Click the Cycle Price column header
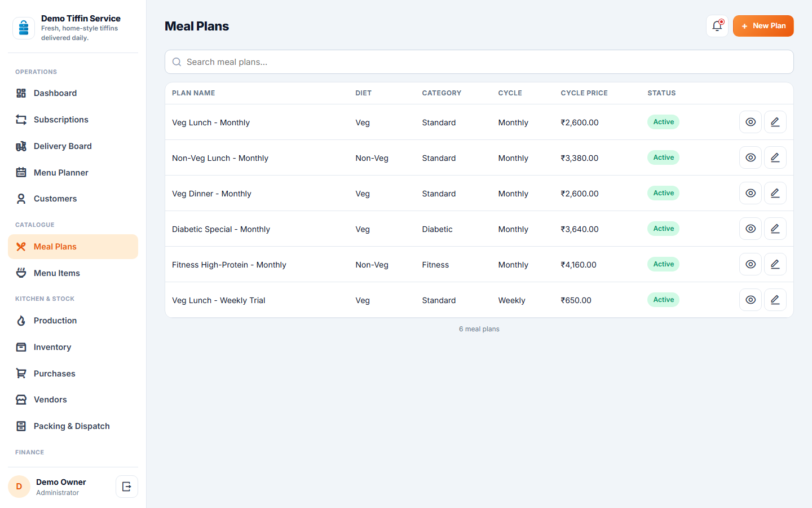 (x=584, y=93)
